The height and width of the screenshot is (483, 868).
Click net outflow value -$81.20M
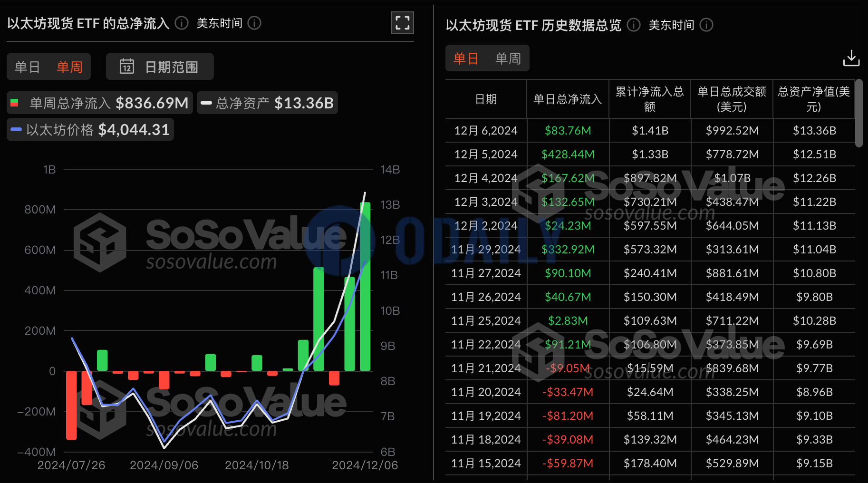568,415
